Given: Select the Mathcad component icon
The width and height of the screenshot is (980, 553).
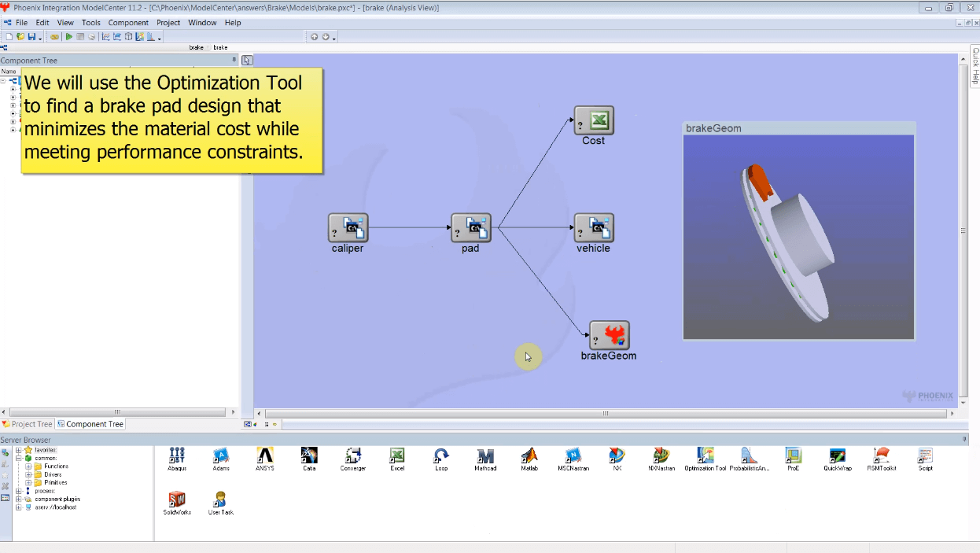Looking at the screenshot, I should 485,455.
